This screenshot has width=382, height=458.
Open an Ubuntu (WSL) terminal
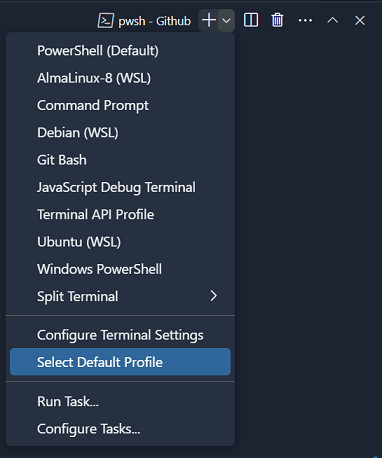pyautogui.click(x=120, y=242)
